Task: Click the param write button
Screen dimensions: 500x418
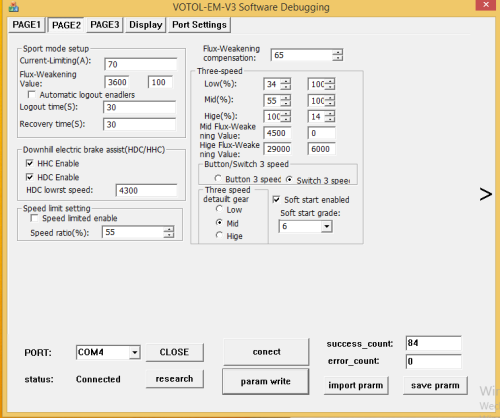Action: point(266,381)
